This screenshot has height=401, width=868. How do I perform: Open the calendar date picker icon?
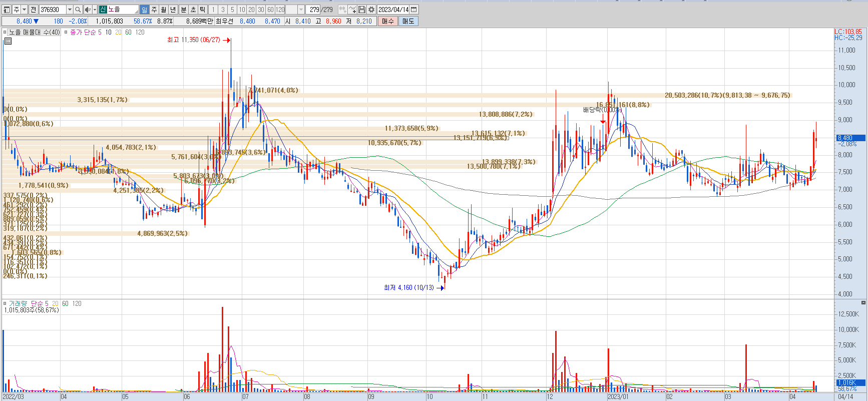tap(414, 10)
